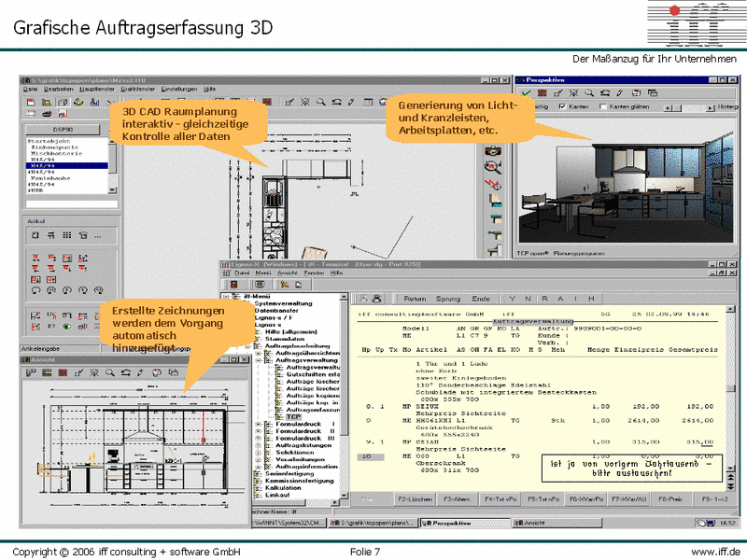The image size is (747, 560).
Task: Click the red lightning tool in vertical toolbar
Action: pyautogui.click(x=493, y=184)
